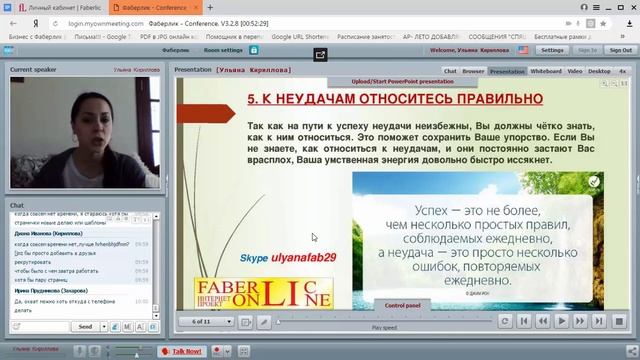
Task: Click the 1:1 fit-to-size icon on the slide
Action: click(x=624, y=83)
